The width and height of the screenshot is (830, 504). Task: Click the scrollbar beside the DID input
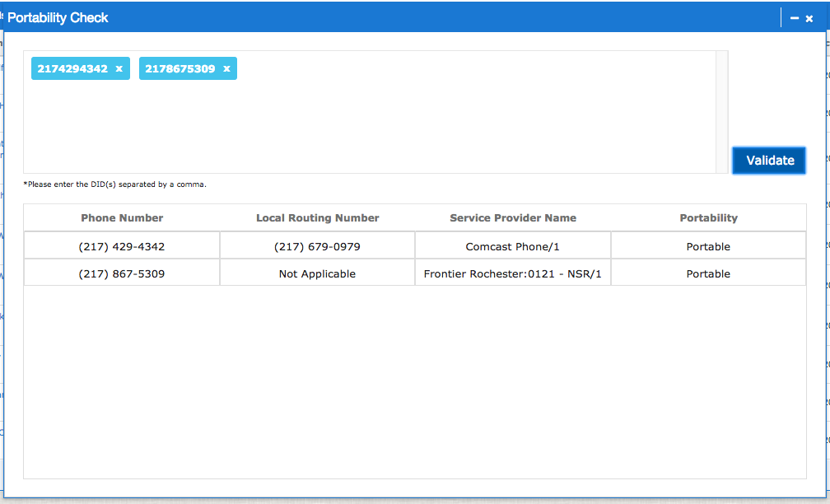pos(723,111)
